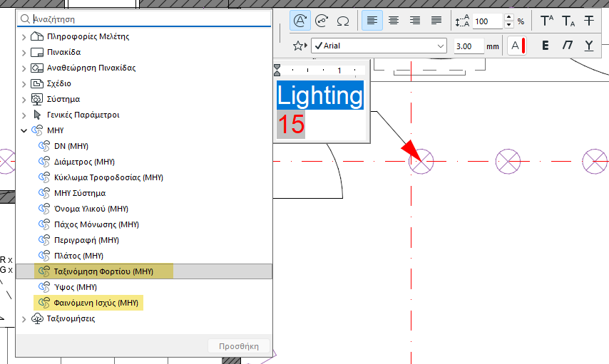
Task: Select the Περιγραφή (ΜΗΥ) row
Action: point(144,240)
